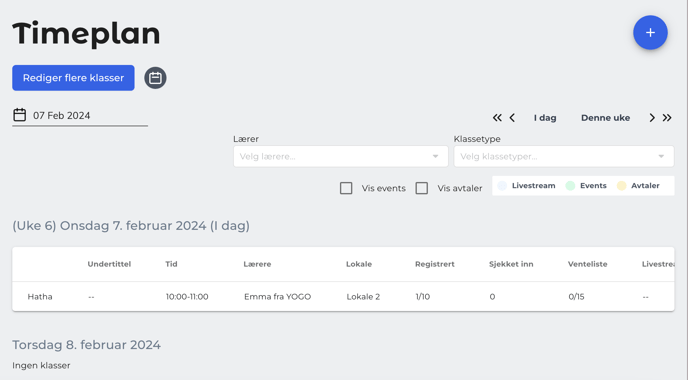Click the Registrert column header
Image resolution: width=688 pixels, height=380 pixels.
(x=435, y=264)
